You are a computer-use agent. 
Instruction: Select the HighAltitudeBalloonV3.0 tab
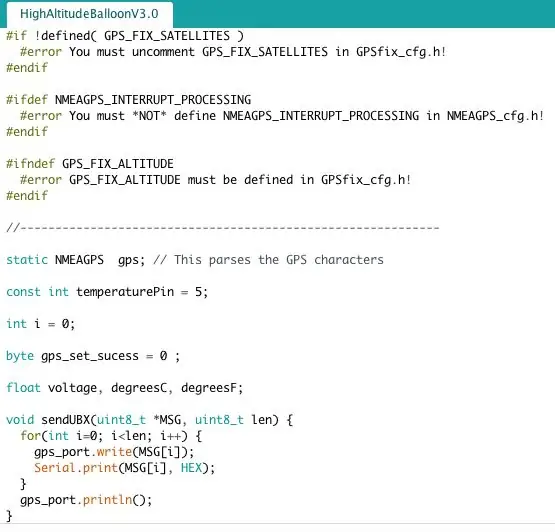(89, 14)
